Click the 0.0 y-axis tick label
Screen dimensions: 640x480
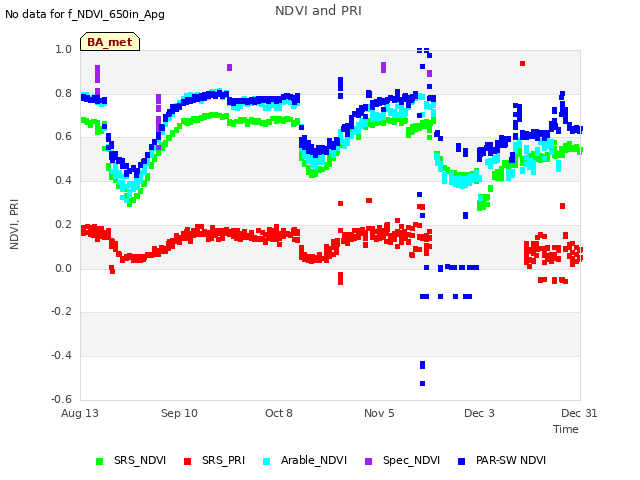click(x=64, y=268)
